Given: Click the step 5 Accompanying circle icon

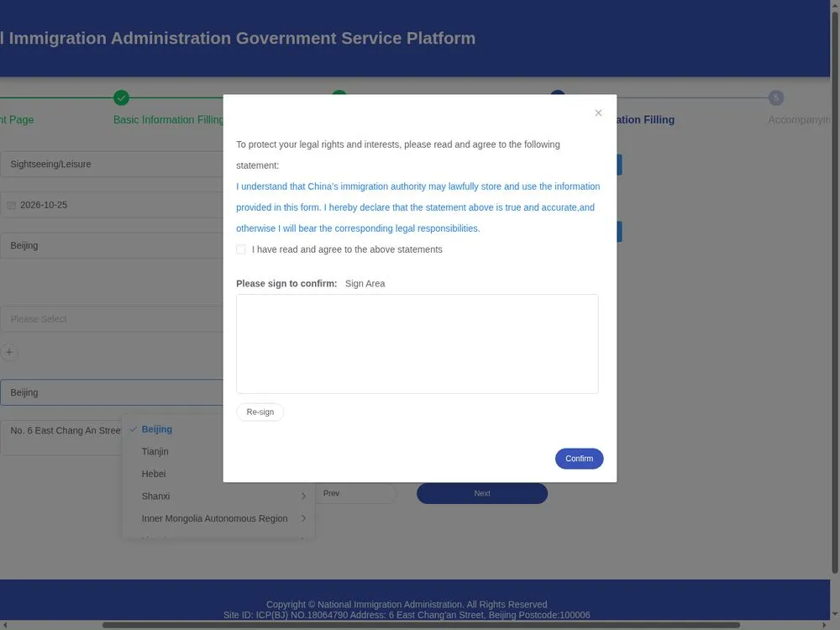Looking at the screenshot, I should point(775,98).
